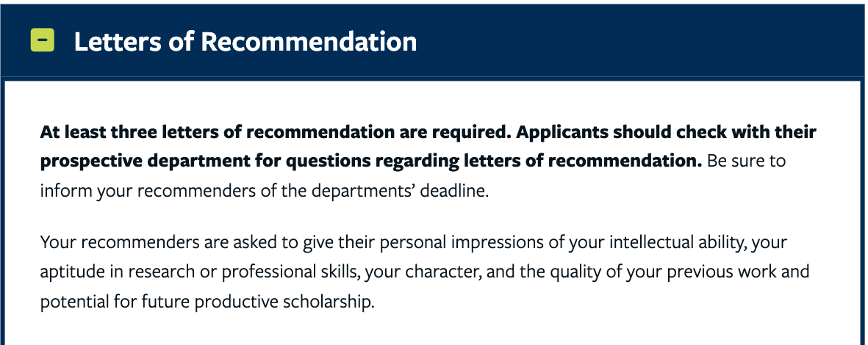Click the word "Recommendation" in the header title
Viewport: 868px width, 345px height.
tap(309, 42)
